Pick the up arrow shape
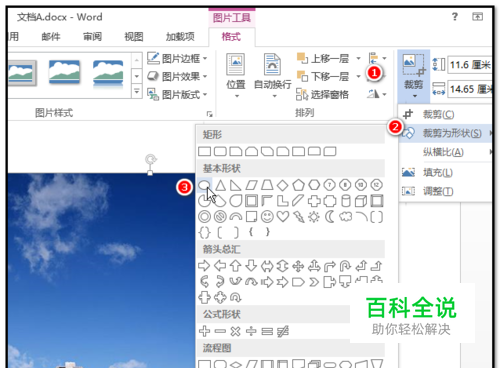 (236, 266)
